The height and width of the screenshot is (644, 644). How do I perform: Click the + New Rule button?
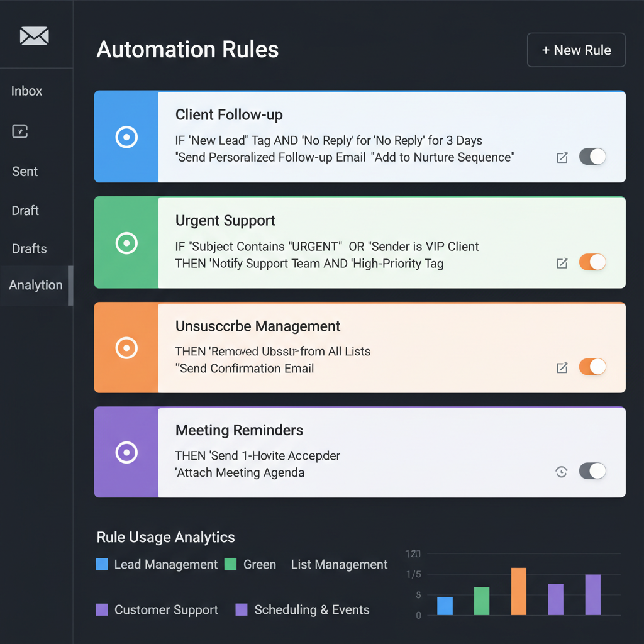576,50
